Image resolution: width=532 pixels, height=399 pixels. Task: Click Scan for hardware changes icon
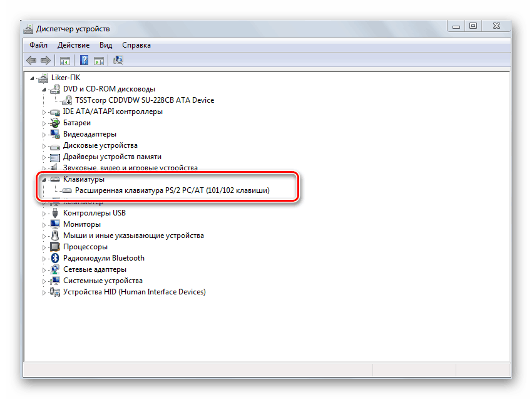pyautogui.click(x=118, y=60)
